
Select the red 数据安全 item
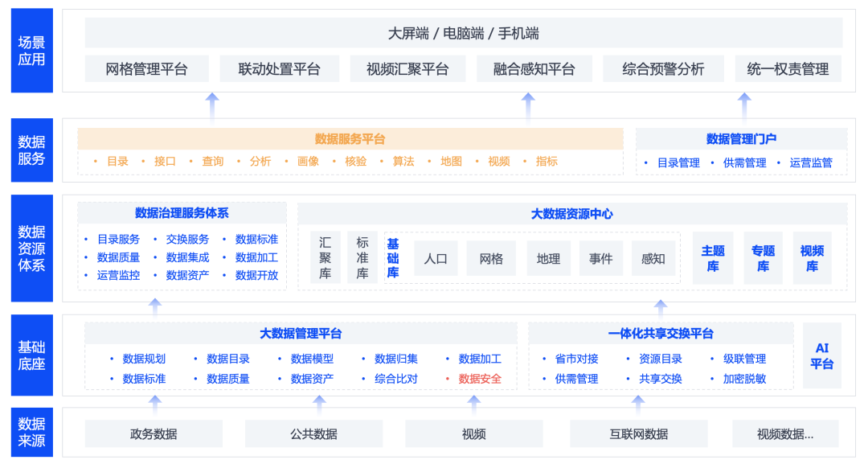point(480,379)
